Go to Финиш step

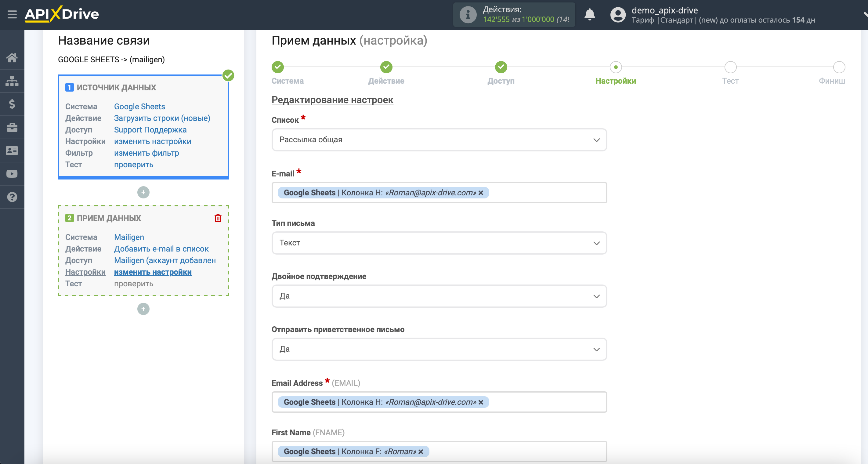(839, 67)
